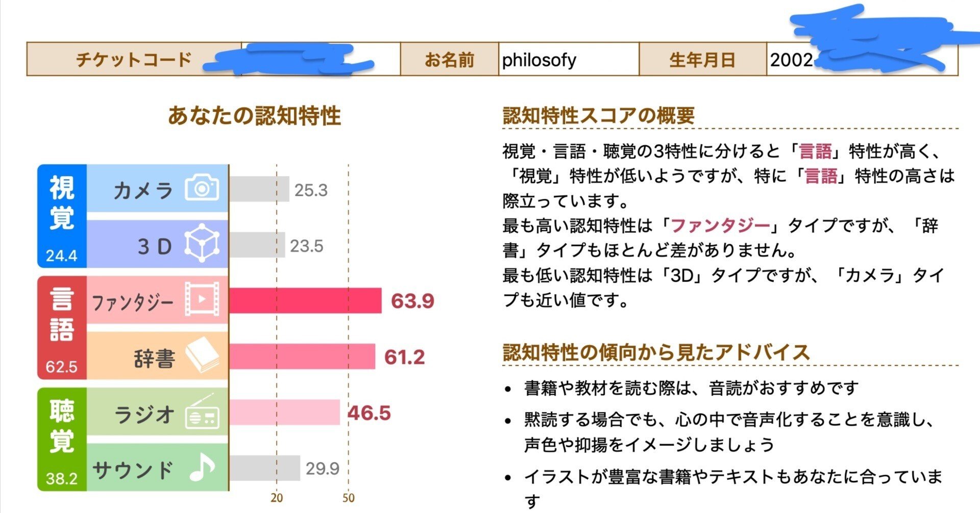Select the green 聴覚 category block

point(62,439)
